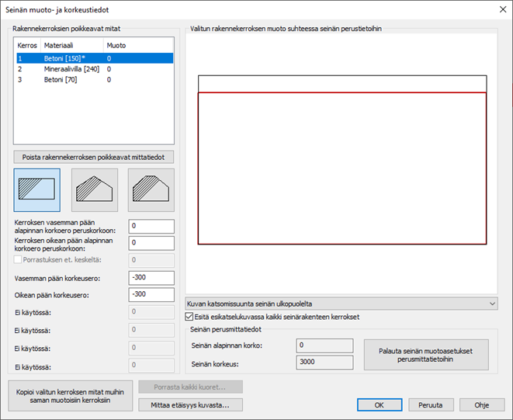513x420 pixels.
Task: Select the rectangular wall shape icon
Action: point(36,190)
